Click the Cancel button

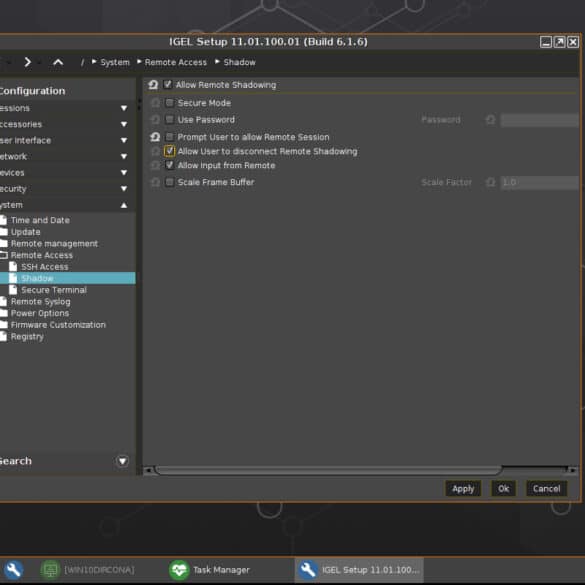click(546, 489)
